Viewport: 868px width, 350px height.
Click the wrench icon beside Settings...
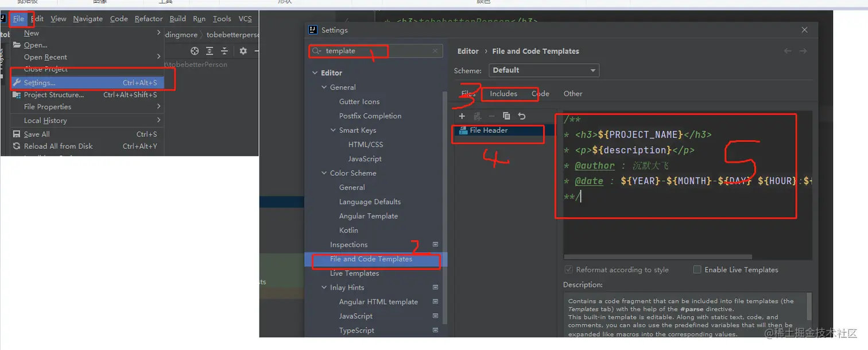(17, 83)
